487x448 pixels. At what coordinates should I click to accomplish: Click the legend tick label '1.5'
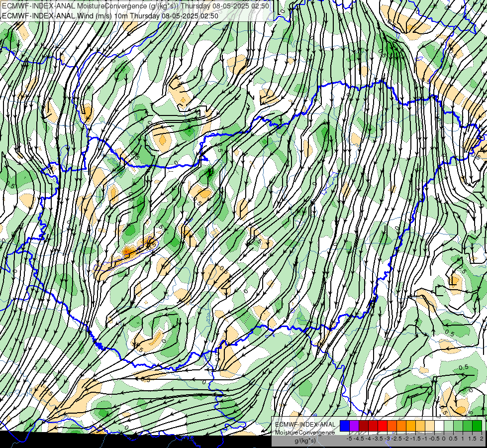[x=473, y=439]
